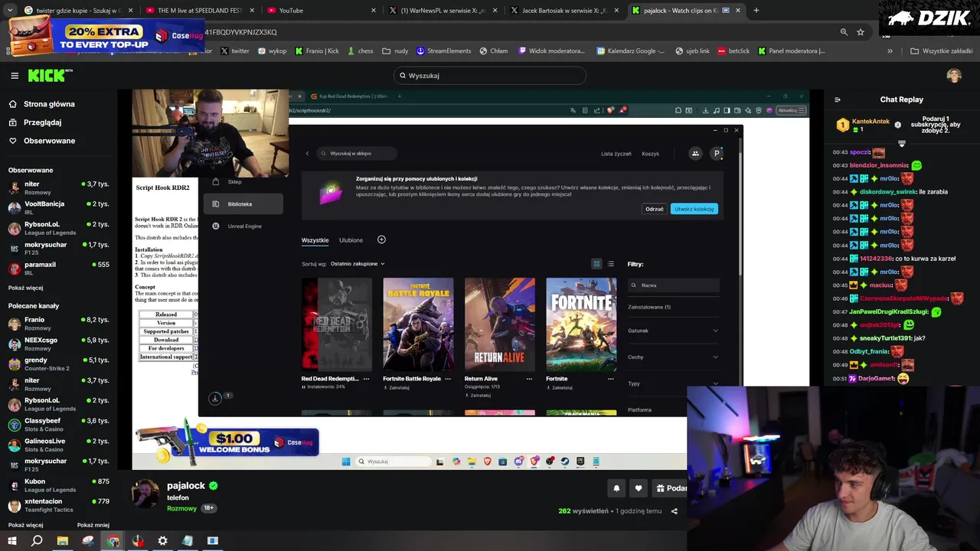Screen dimensions: 980x551
Task: Click in the Kick Wyszukaj search field
Action: tap(489, 76)
